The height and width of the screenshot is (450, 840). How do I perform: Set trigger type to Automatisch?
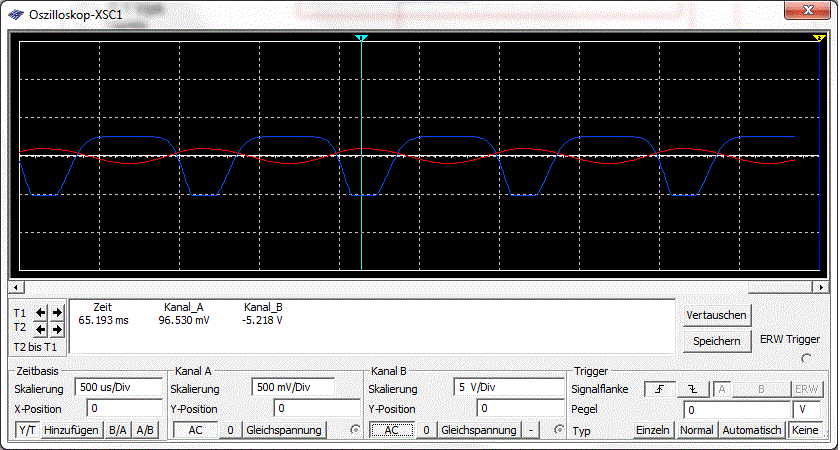[752, 430]
